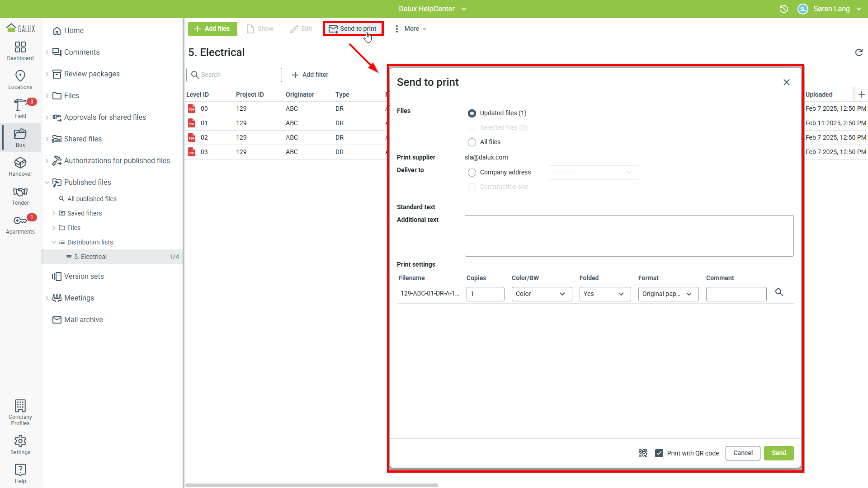868x488 pixels.
Task: Open the Tender module icon
Action: coord(20,195)
